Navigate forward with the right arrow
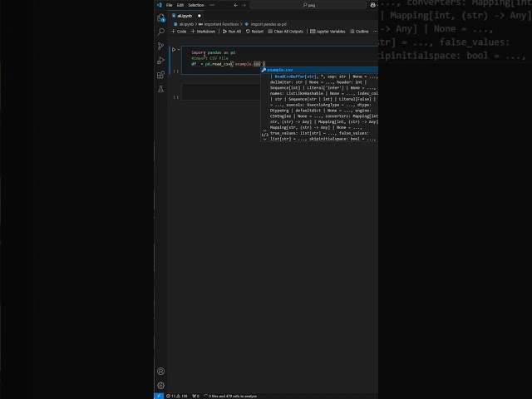 point(244,5)
